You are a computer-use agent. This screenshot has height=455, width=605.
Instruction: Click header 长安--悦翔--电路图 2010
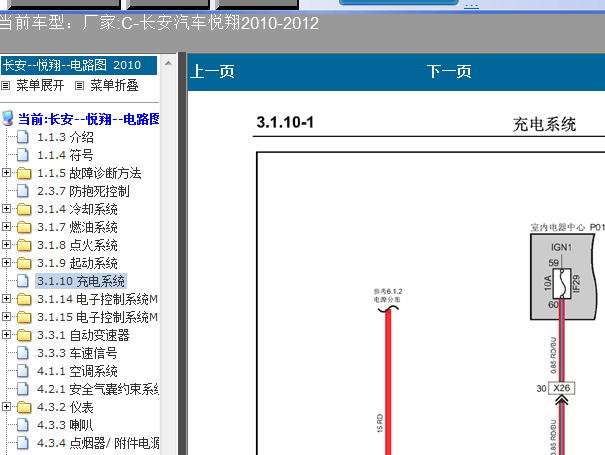79,65
